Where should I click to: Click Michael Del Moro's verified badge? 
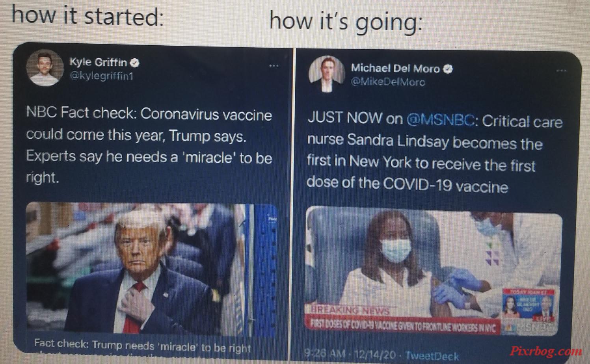448,69
